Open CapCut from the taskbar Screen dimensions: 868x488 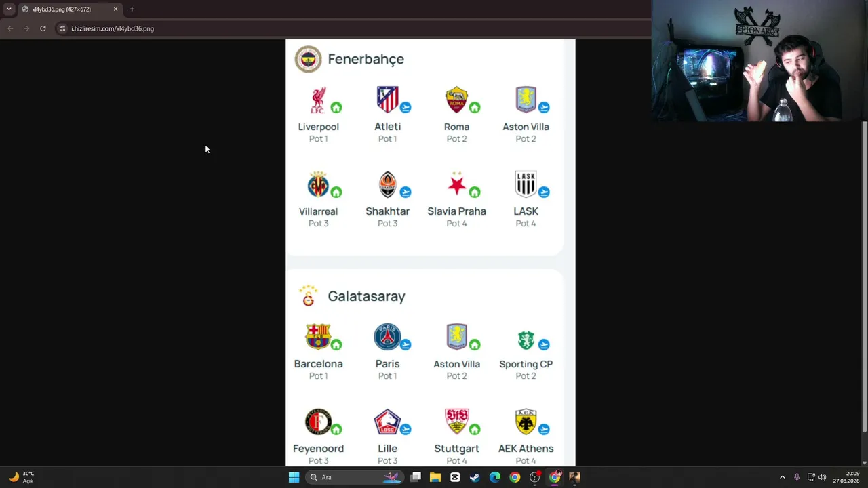point(455,477)
